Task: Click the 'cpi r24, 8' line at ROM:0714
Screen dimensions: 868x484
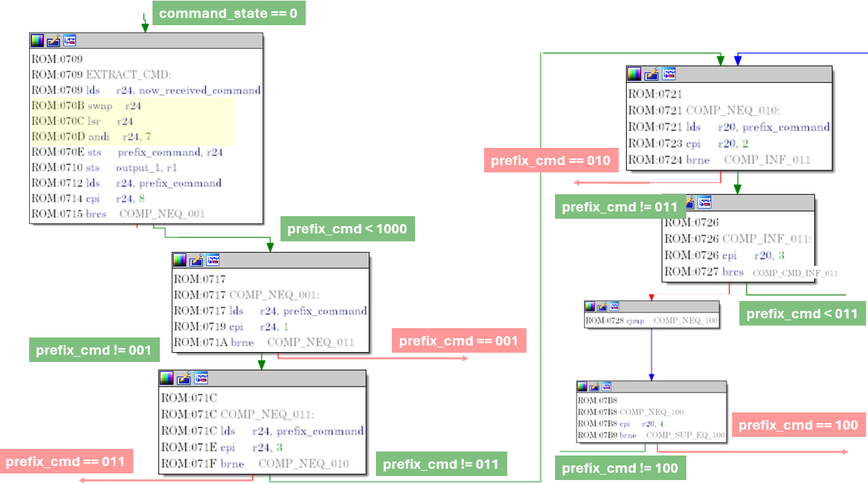Action: point(115,198)
